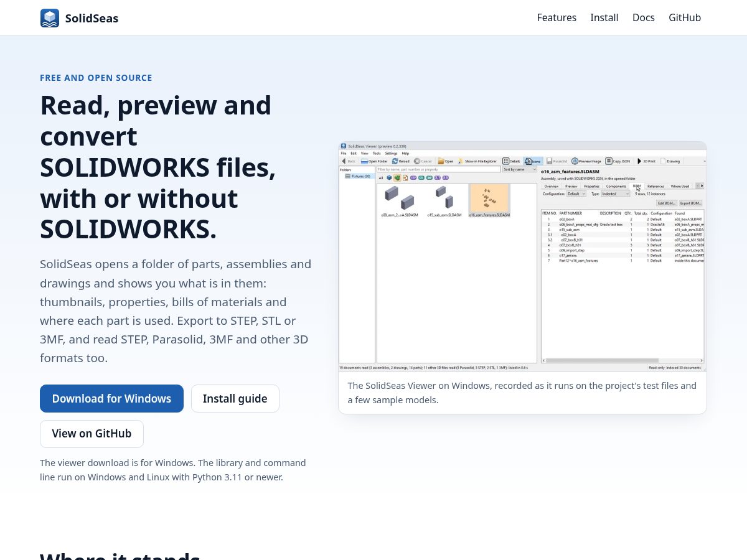The image size is (747, 560).
Task: Open the Type Indented dropdown
Action: [616, 194]
